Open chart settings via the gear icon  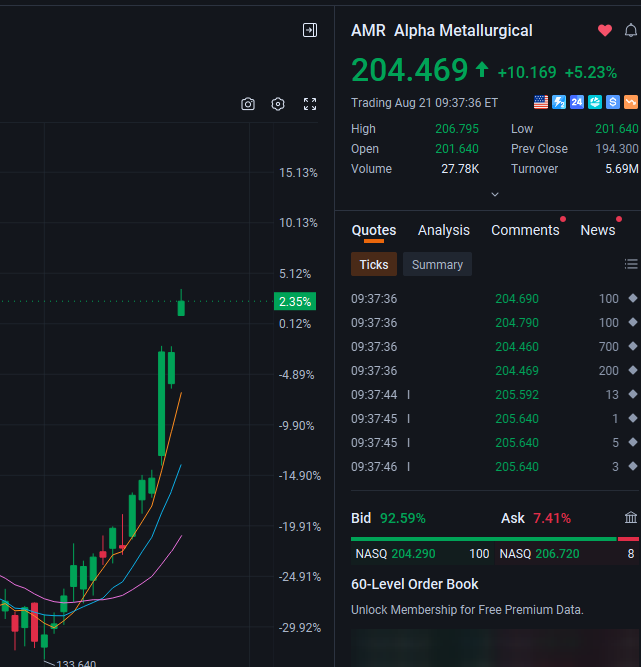278,104
